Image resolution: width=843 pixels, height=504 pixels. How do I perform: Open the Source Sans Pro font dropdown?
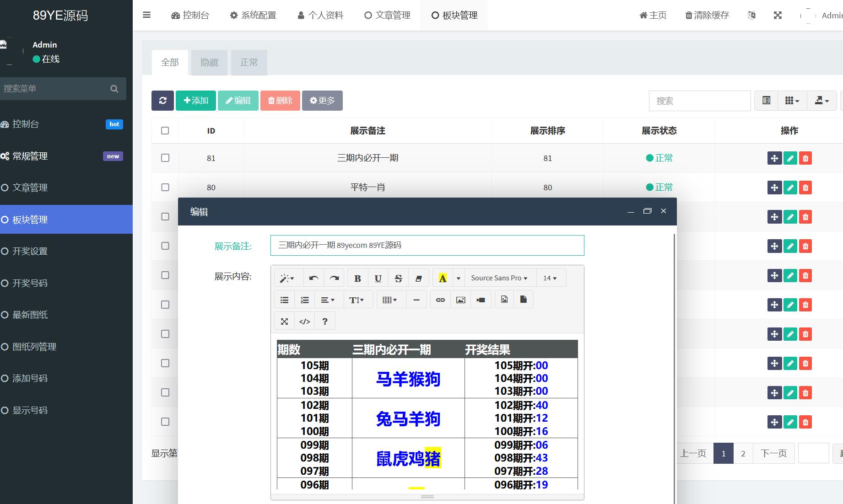499,278
